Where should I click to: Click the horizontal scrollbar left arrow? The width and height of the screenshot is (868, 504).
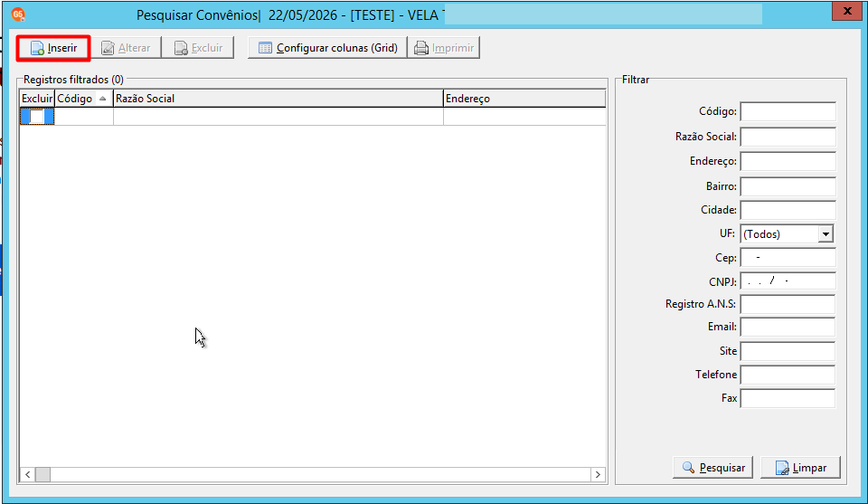pos(28,475)
